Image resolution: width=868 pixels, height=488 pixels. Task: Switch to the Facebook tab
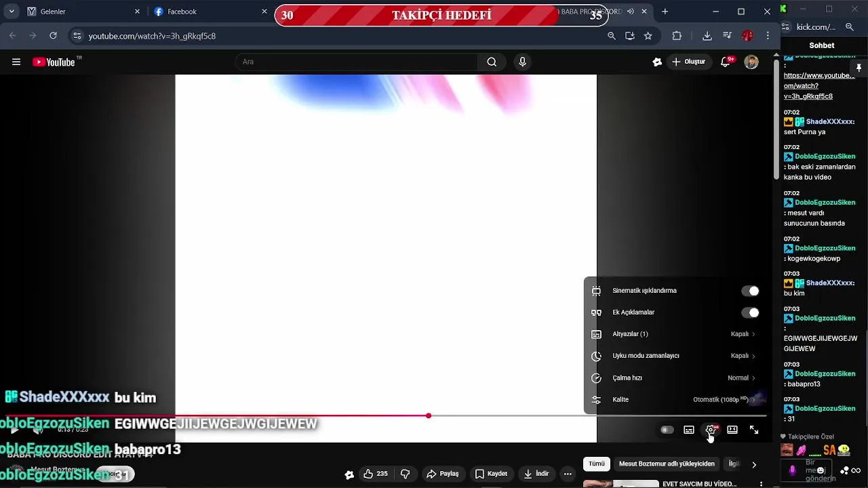[210, 12]
